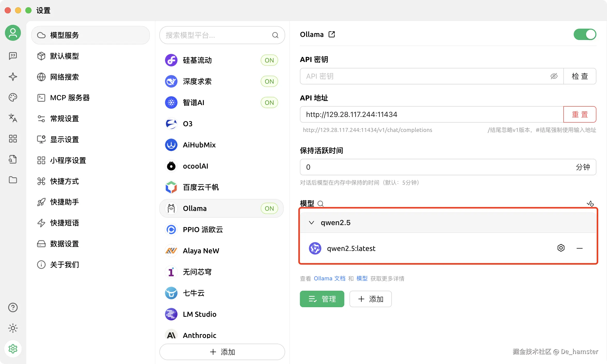
Task: Click the sparkle assistant sidebar icon
Action: point(13,77)
